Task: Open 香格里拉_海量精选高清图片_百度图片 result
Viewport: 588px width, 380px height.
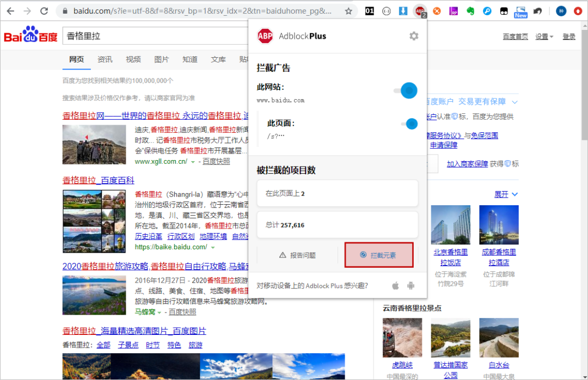Action: (134, 331)
